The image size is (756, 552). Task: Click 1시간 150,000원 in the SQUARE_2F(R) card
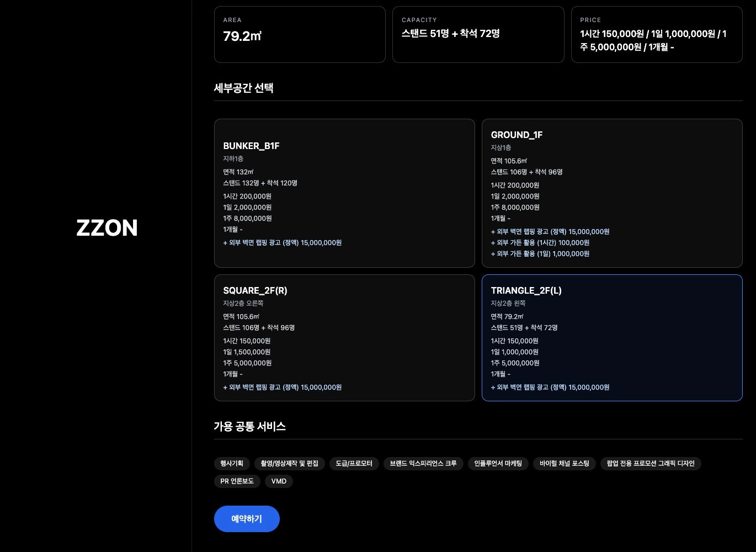coord(247,341)
